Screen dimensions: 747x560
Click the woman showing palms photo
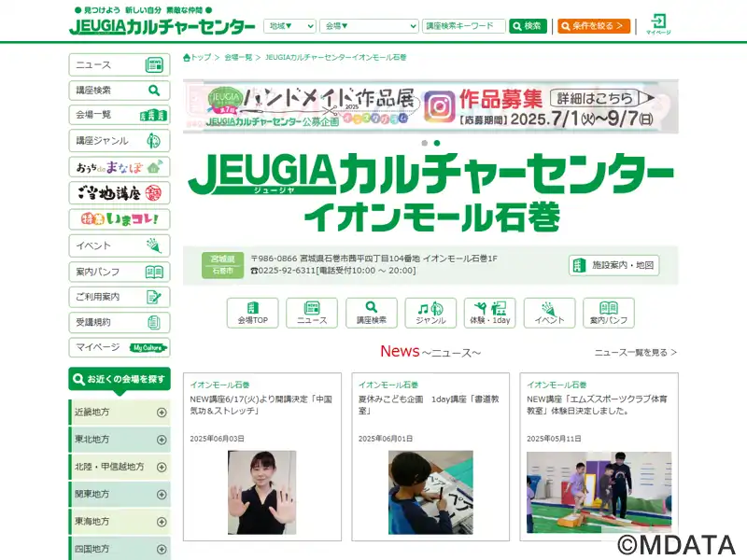[x=262, y=493]
